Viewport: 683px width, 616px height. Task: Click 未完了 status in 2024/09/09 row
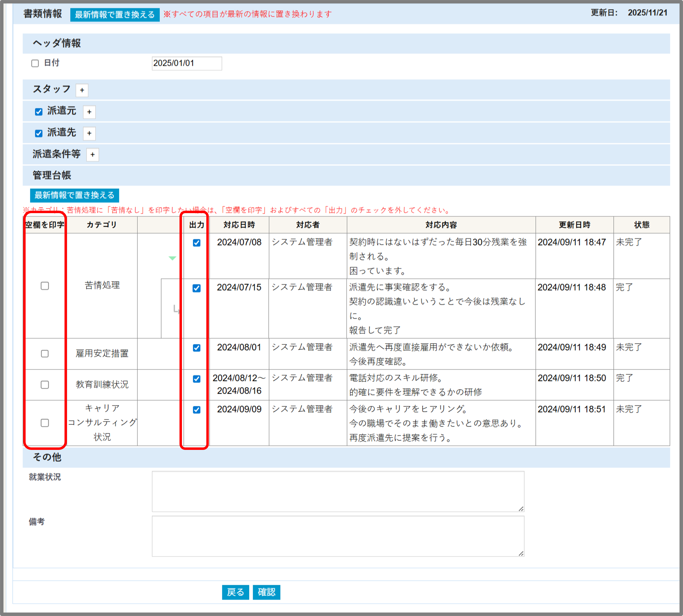click(x=629, y=409)
